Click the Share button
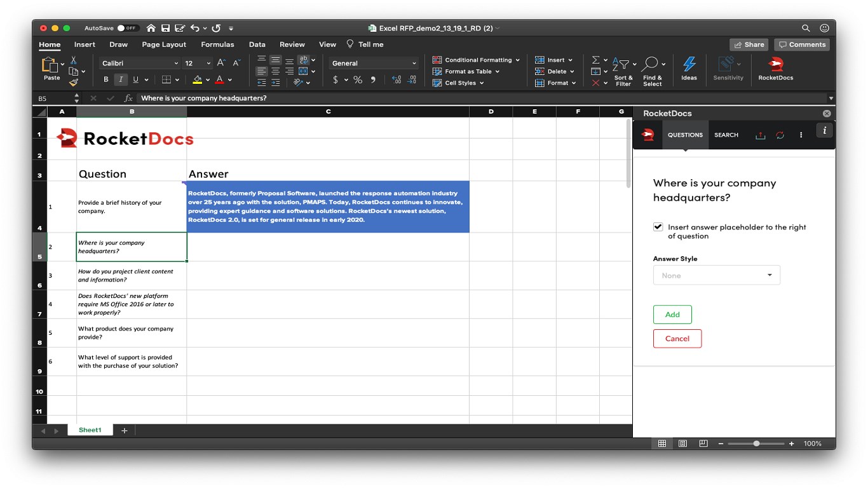 (x=749, y=44)
